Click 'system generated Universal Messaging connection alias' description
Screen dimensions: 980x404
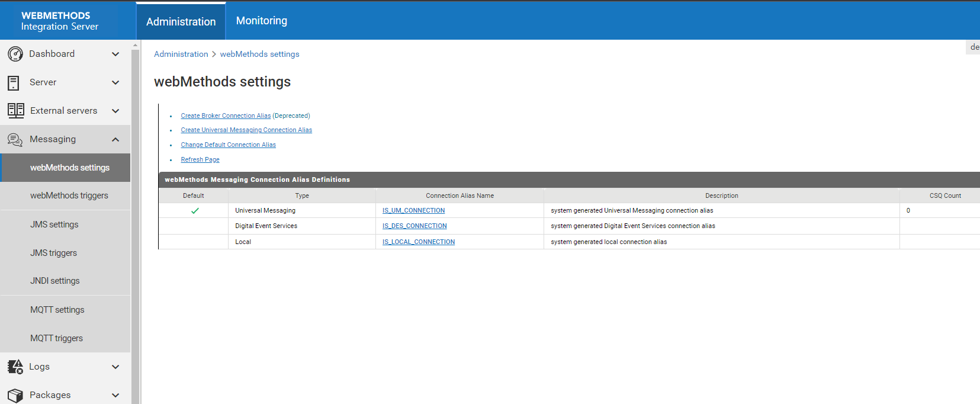pyautogui.click(x=632, y=211)
